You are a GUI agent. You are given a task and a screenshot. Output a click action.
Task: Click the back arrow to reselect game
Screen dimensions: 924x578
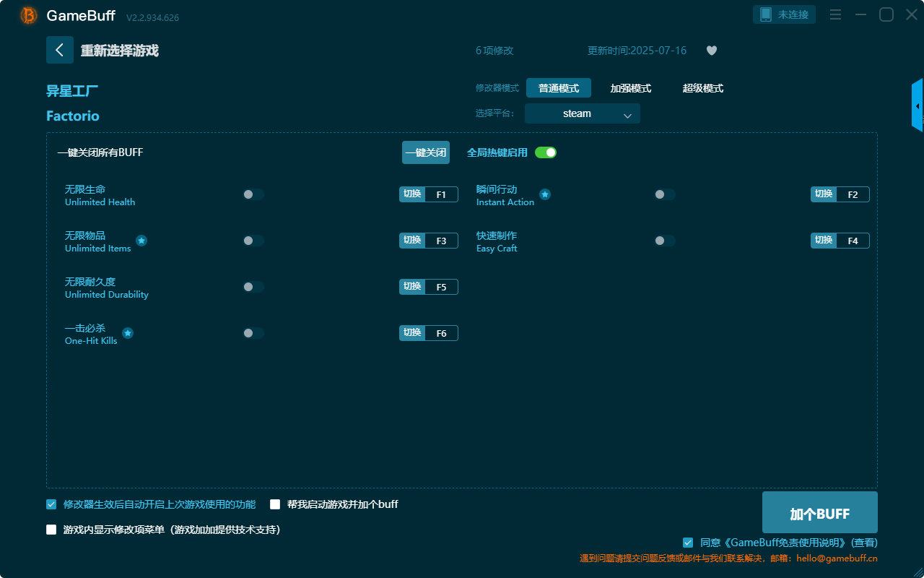60,50
